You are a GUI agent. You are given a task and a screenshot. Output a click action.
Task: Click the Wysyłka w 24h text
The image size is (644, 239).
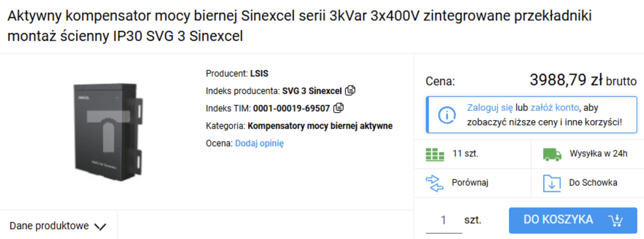pyautogui.click(x=598, y=154)
